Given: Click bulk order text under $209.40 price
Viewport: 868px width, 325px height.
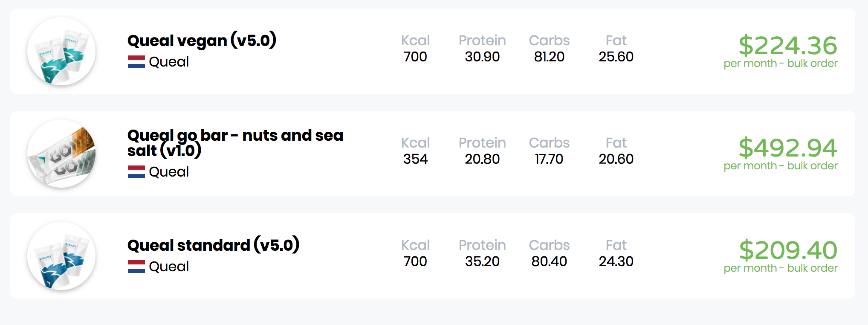Looking at the screenshot, I should coord(812,268).
